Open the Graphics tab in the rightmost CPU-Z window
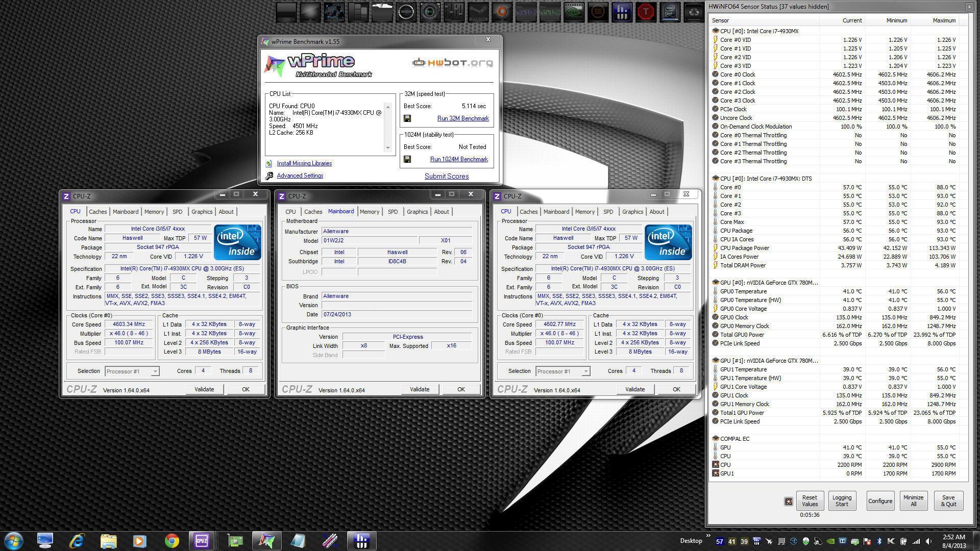 point(632,212)
